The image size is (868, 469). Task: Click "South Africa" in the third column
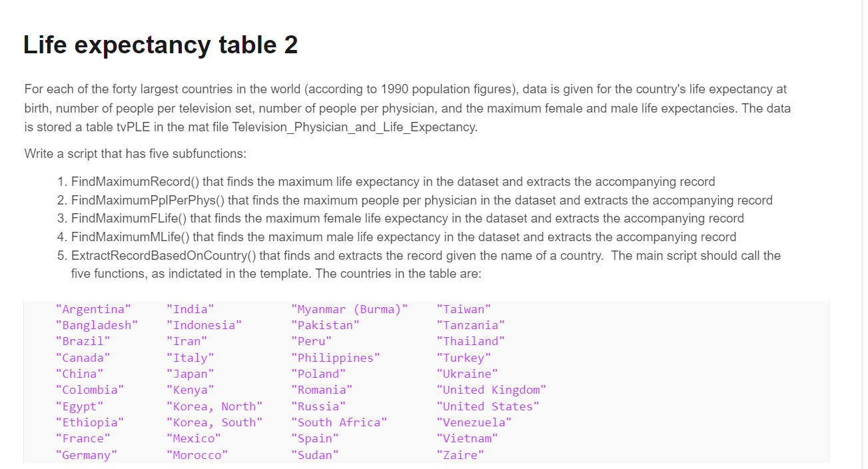(x=339, y=422)
